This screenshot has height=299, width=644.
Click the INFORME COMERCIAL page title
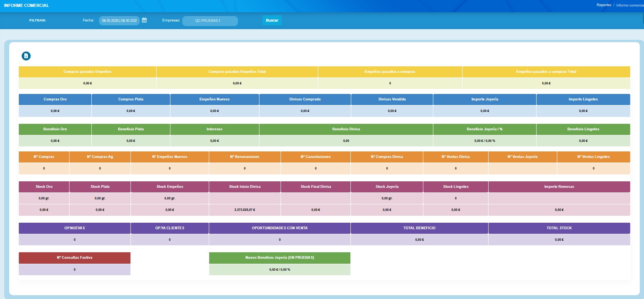[26, 5]
